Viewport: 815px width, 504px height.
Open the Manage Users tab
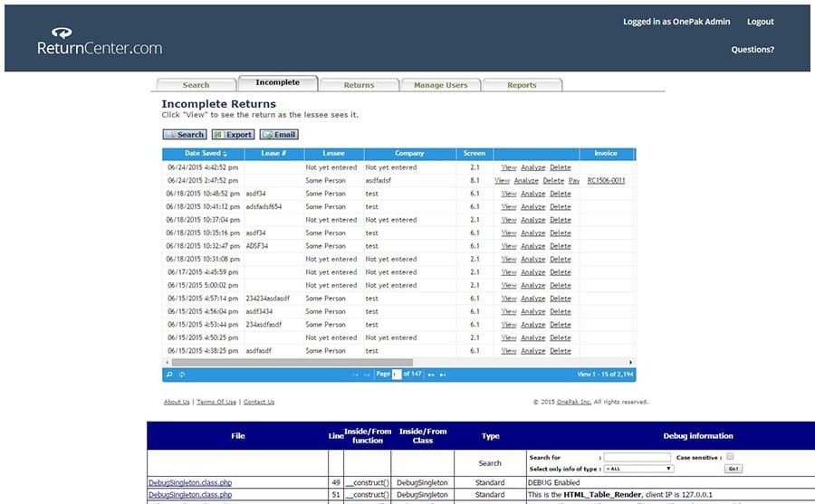[x=441, y=85]
